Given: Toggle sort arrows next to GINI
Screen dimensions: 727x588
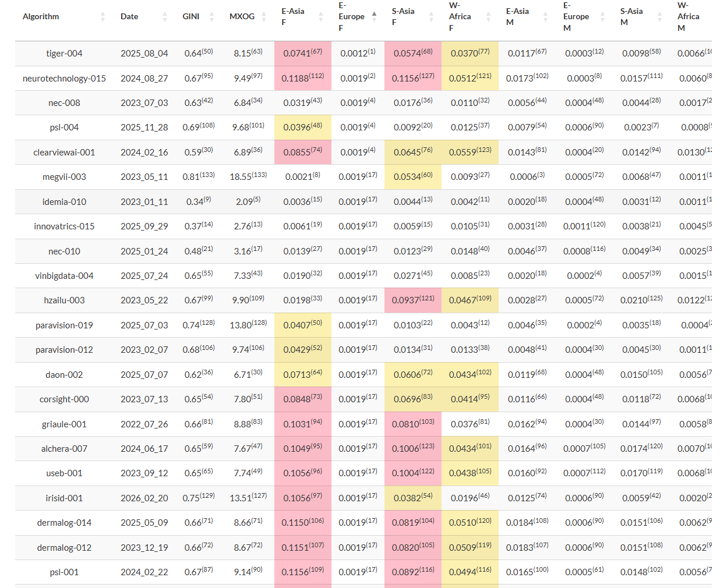Looking at the screenshot, I should (x=211, y=17).
